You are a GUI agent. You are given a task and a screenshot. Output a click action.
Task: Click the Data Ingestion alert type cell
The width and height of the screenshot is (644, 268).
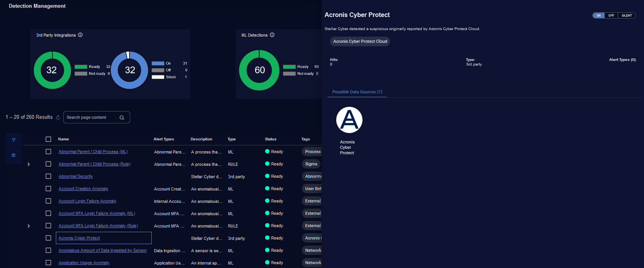169,251
